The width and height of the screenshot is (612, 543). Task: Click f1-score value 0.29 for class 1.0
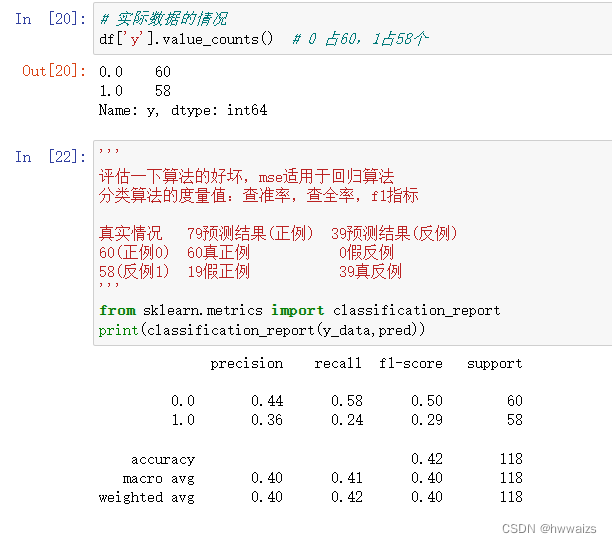pyautogui.click(x=427, y=420)
